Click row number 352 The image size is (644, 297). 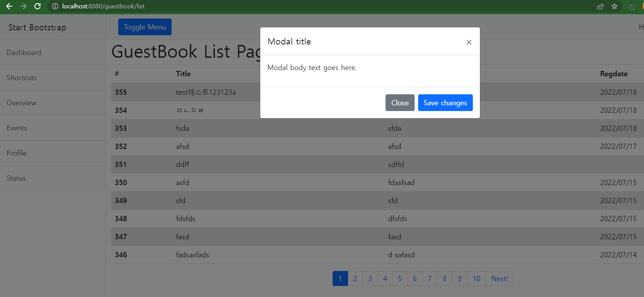tap(121, 146)
